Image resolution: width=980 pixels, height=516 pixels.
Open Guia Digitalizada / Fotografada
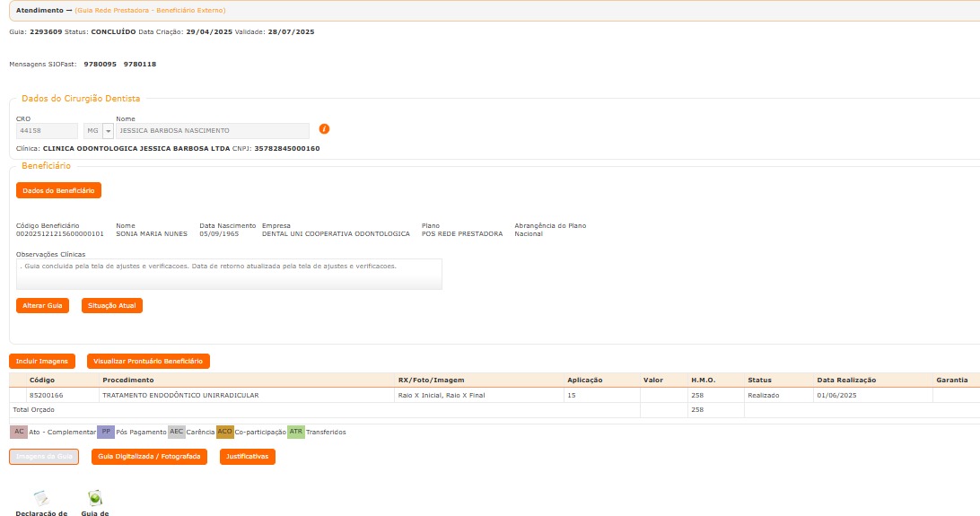click(x=149, y=457)
